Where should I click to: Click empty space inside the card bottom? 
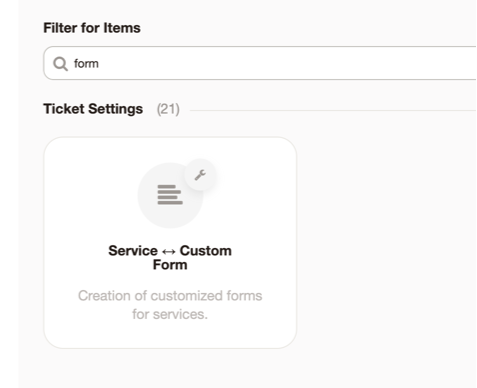tap(170, 335)
